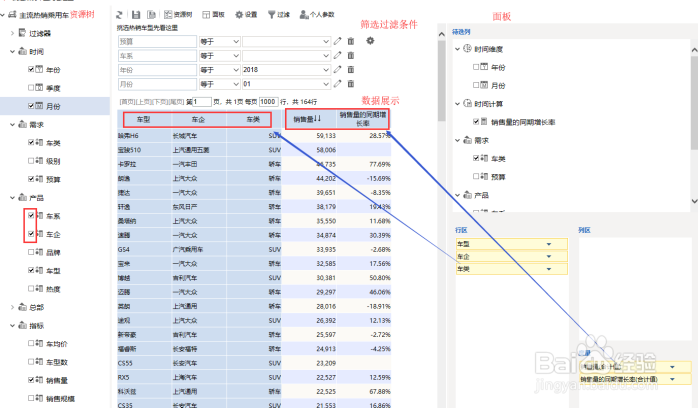The width and height of the screenshot is (698, 409).
Task: Click the 预算 filter name field
Action: pyautogui.click(x=158, y=41)
